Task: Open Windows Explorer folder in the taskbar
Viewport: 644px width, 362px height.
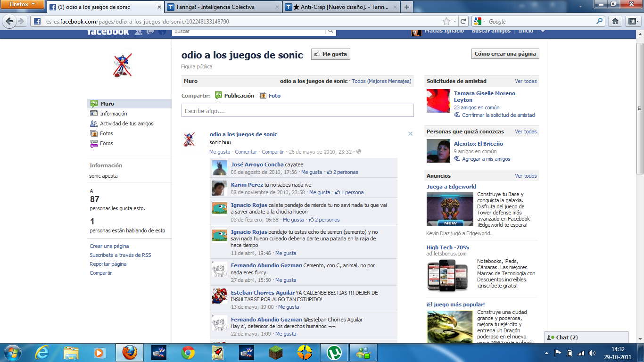Action: (71, 352)
